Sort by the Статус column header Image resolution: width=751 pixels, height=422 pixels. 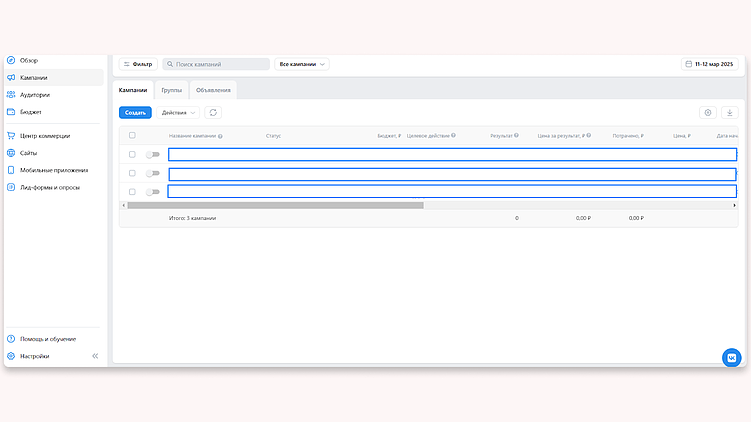coord(273,136)
